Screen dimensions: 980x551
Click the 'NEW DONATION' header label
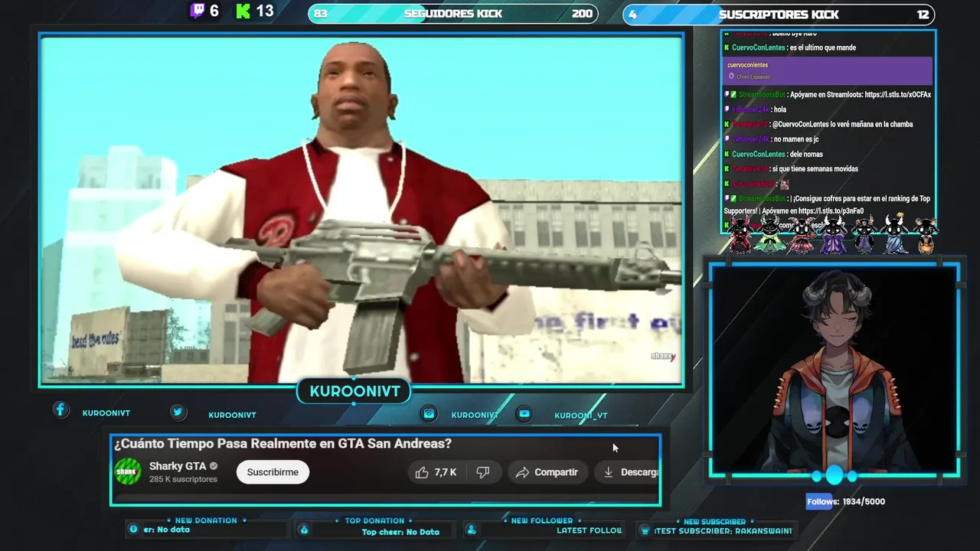206,520
